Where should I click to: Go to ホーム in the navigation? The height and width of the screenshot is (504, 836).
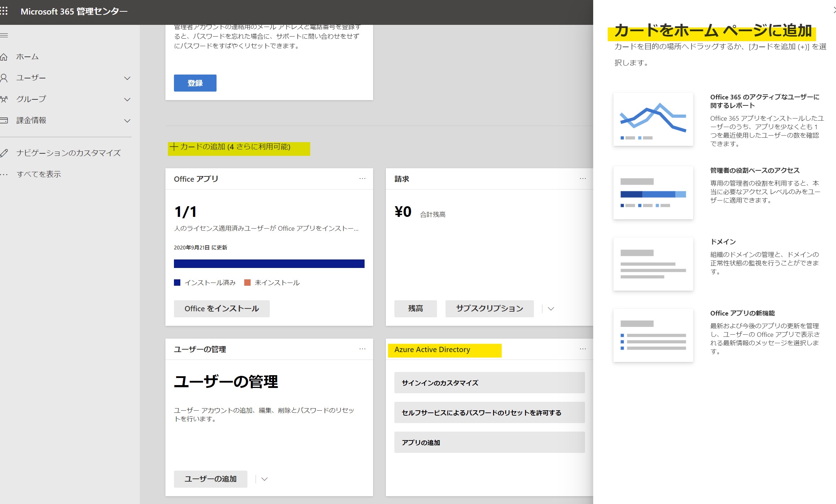(27, 57)
